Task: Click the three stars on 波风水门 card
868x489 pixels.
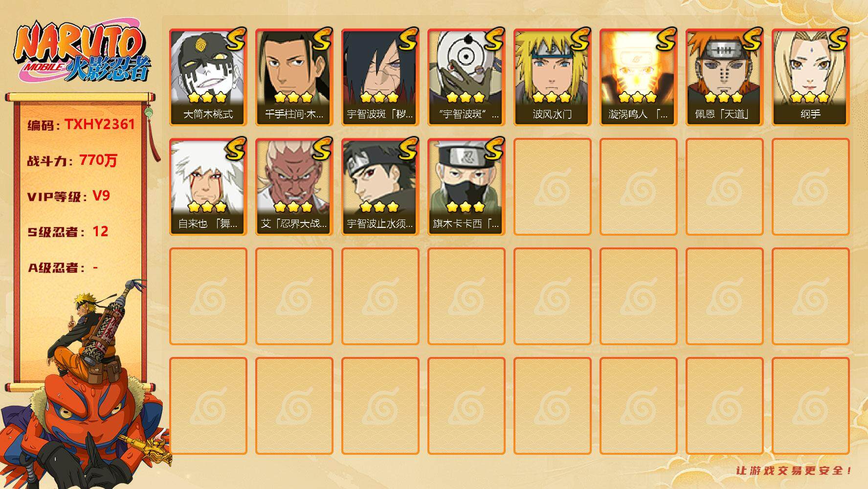Action: pyautogui.click(x=552, y=97)
